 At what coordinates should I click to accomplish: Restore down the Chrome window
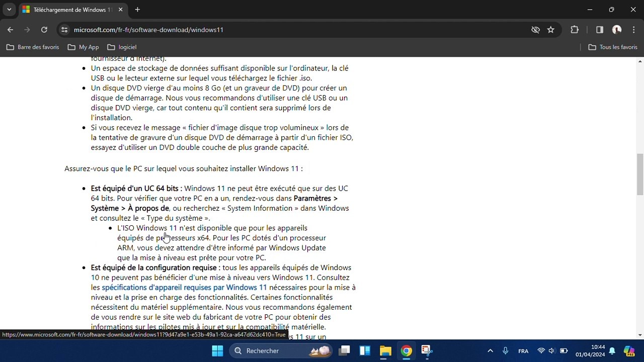[611, 10]
